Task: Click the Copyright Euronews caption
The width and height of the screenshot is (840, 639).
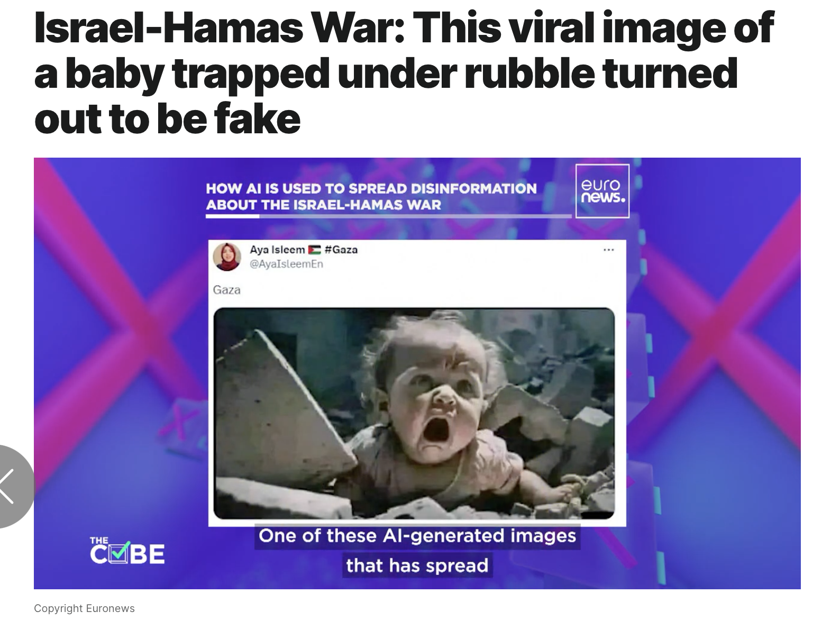Action: click(84, 608)
